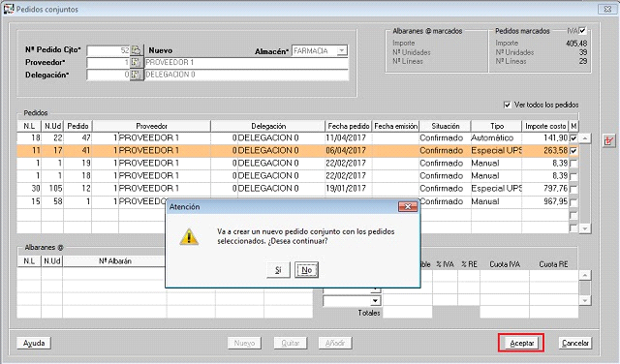Open the bottom dropdown above Totales
The width and height of the screenshot is (620, 364).
pos(375,301)
